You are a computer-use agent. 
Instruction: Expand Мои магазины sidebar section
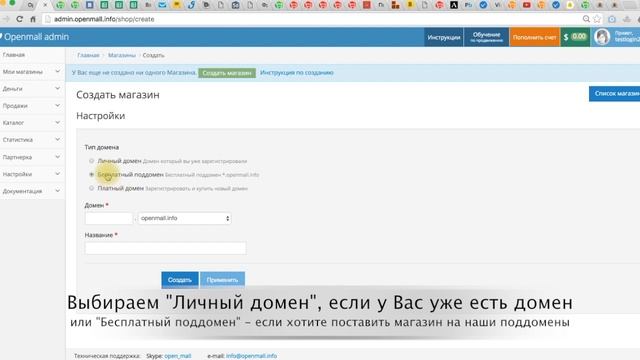pos(32,72)
